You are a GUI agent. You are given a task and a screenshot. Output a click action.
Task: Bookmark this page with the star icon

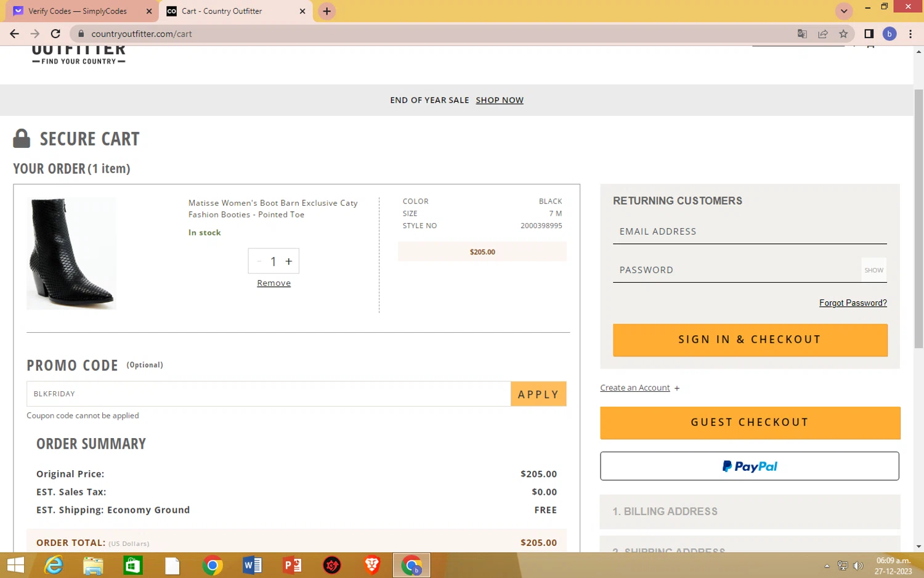[x=843, y=34]
